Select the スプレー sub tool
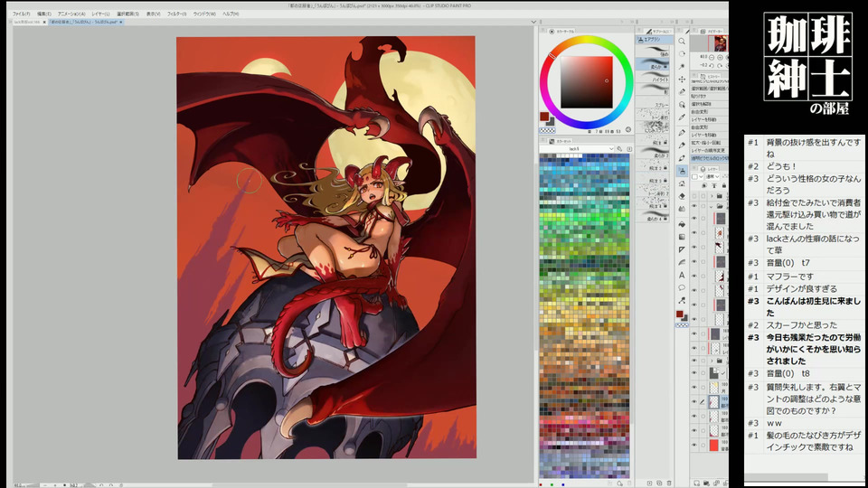The height and width of the screenshot is (488, 868). click(654, 101)
